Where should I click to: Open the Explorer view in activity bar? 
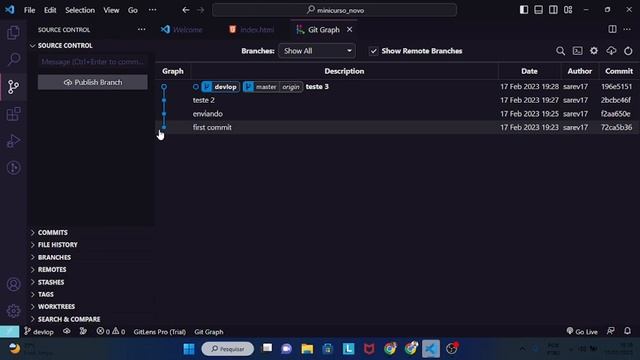(13, 32)
